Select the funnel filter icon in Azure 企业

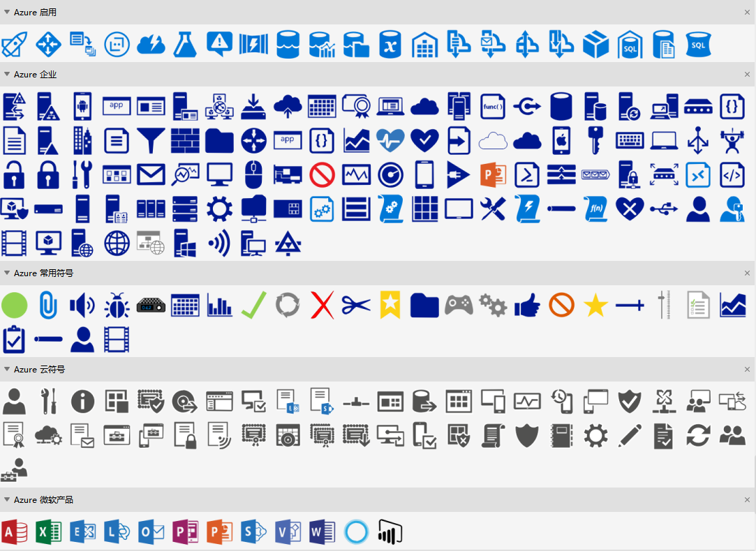pos(151,141)
